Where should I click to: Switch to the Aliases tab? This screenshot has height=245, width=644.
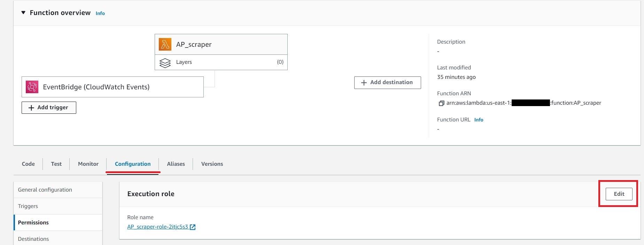click(176, 164)
